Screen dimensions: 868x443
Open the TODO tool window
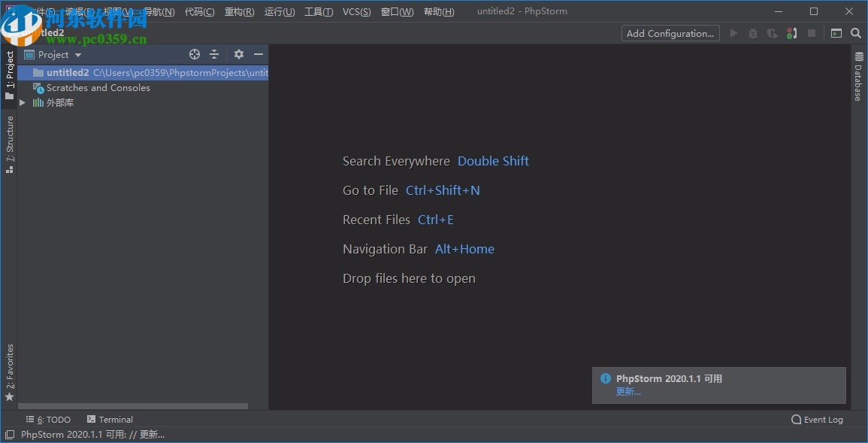48,419
